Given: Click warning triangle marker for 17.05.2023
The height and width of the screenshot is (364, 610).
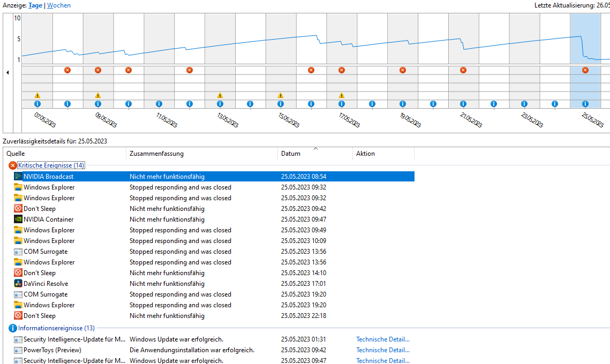Looking at the screenshot, I should [342, 95].
